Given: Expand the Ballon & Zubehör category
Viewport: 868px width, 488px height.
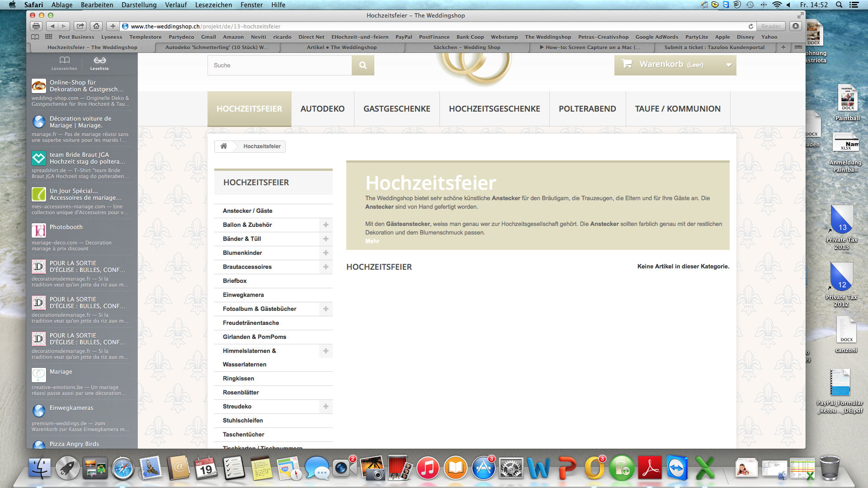Looking at the screenshot, I should click(325, 225).
